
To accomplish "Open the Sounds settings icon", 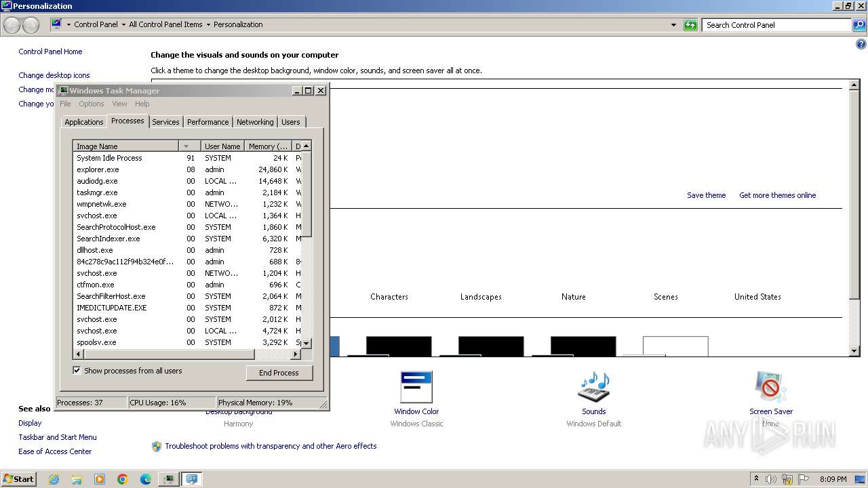I will coord(593,387).
